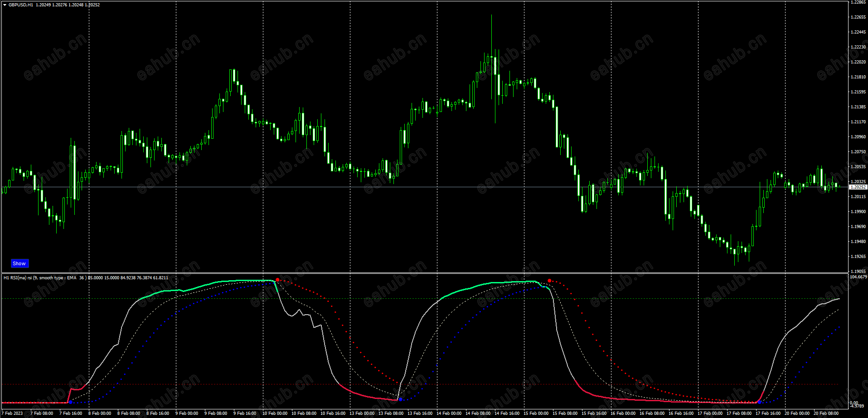Click the '16 Feb 08:00' time label
This screenshot has height=418, width=868.
(652, 413)
